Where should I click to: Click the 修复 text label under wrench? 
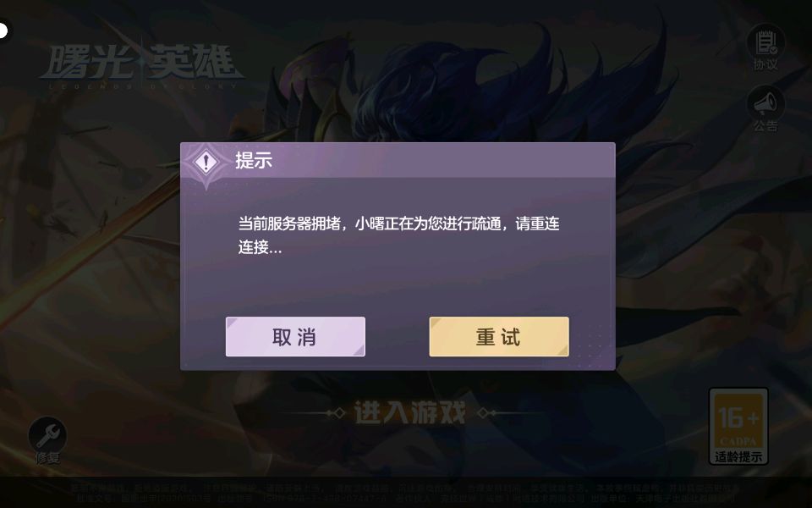point(47,458)
